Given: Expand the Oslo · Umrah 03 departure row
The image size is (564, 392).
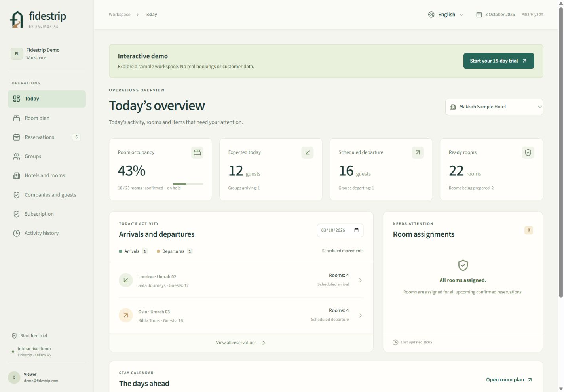Looking at the screenshot, I should [x=241, y=316].
